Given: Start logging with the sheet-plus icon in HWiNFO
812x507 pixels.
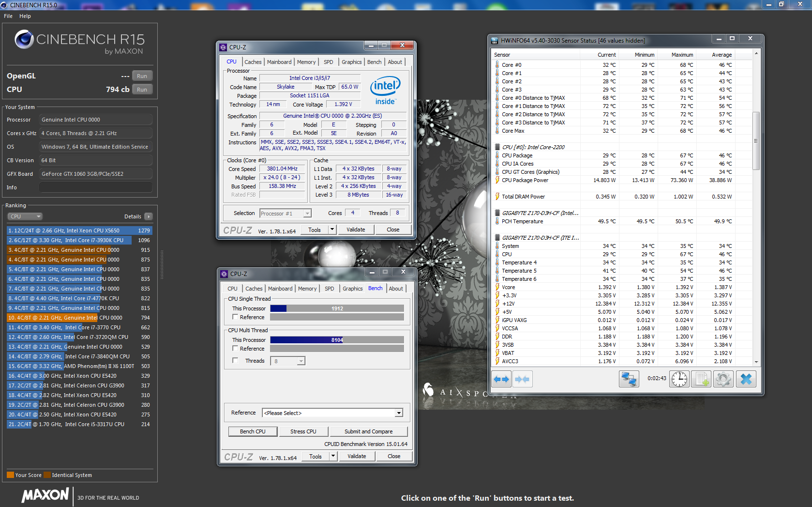Looking at the screenshot, I should [x=701, y=379].
